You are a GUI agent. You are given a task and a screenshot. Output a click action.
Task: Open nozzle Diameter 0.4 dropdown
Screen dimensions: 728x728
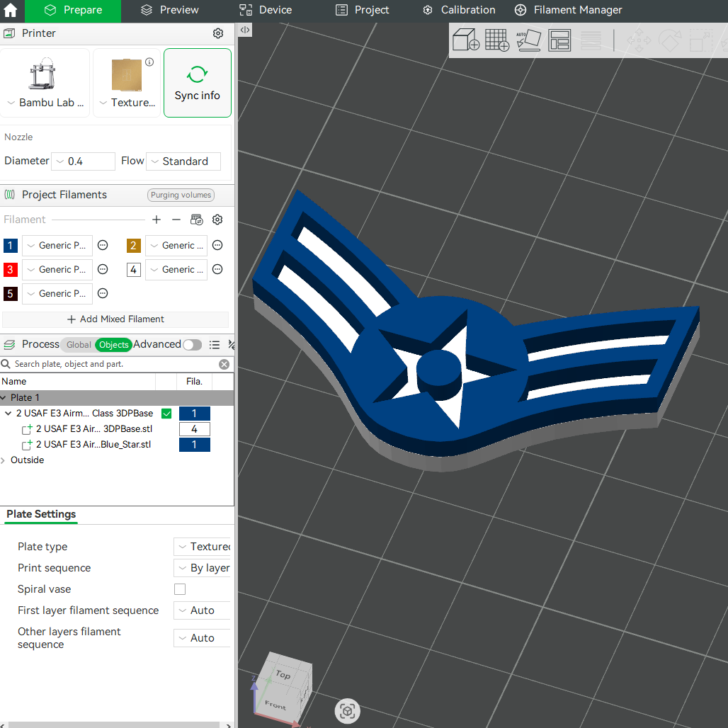tap(83, 161)
